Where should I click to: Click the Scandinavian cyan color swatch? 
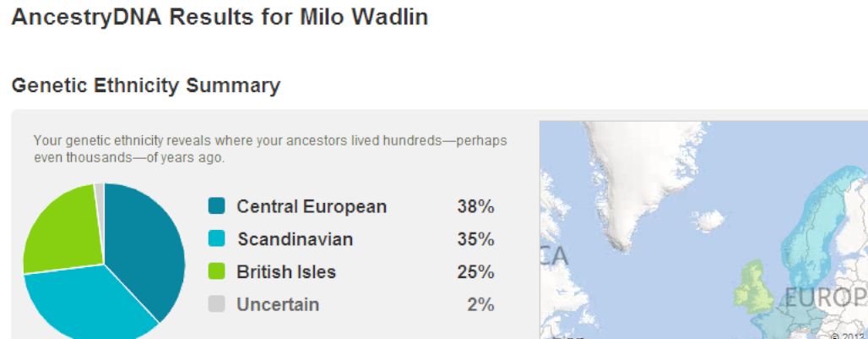216,238
